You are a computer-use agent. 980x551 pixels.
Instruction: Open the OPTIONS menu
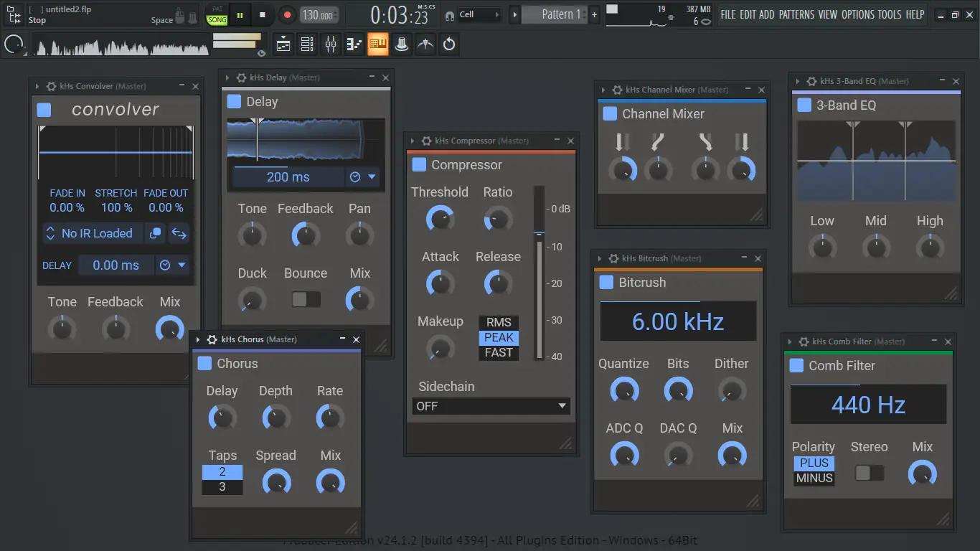coord(858,14)
